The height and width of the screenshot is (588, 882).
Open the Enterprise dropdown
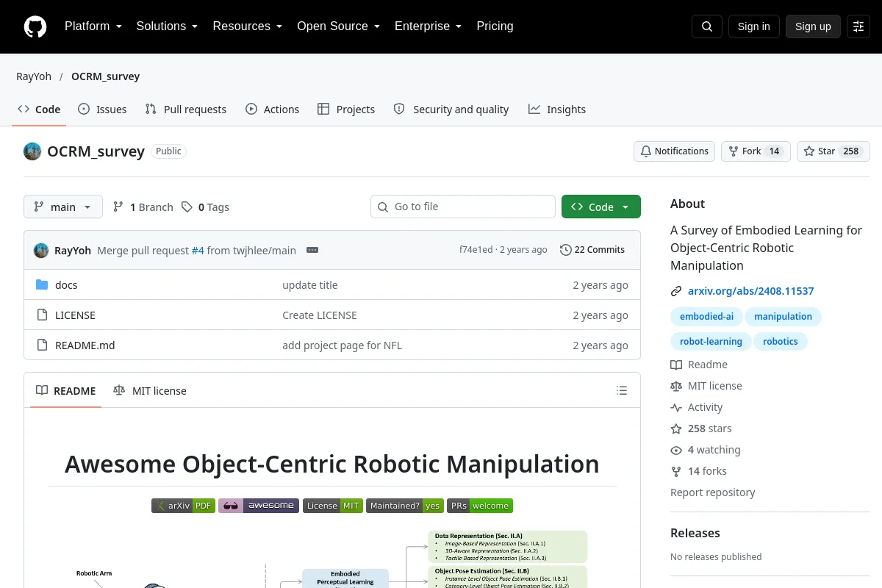click(428, 26)
